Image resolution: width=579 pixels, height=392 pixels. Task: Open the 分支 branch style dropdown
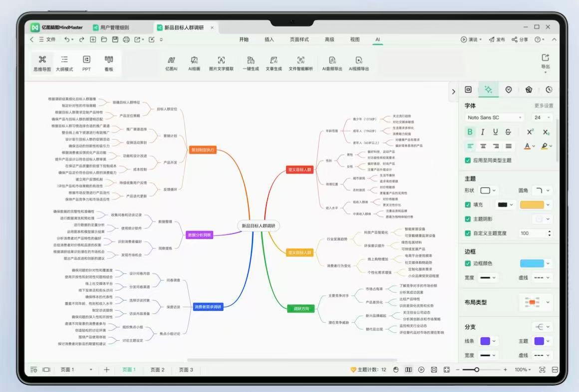pos(543,327)
